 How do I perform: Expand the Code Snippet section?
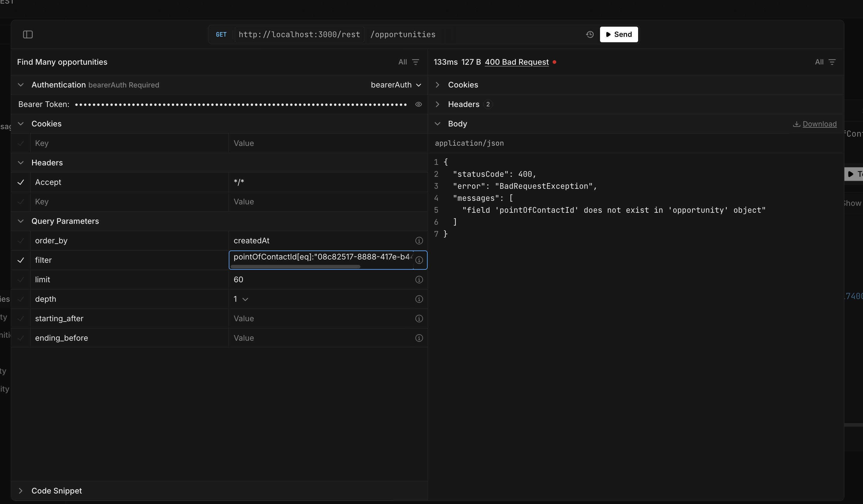pos(21,491)
